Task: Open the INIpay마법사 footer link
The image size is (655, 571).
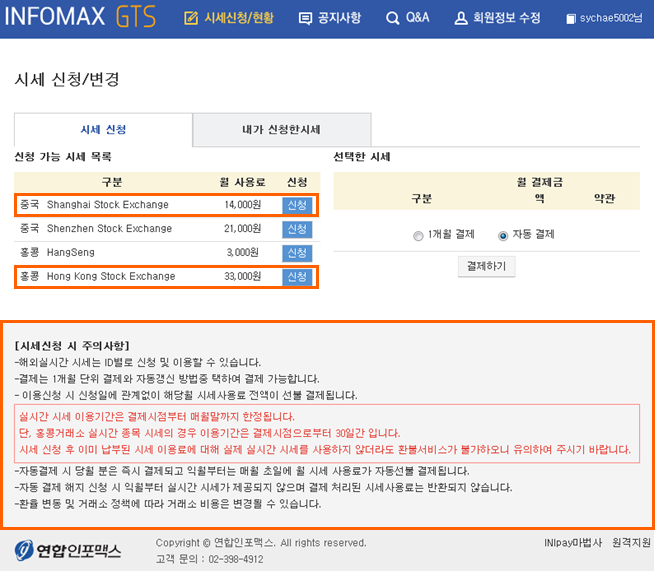Action: [x=573, y=543]
